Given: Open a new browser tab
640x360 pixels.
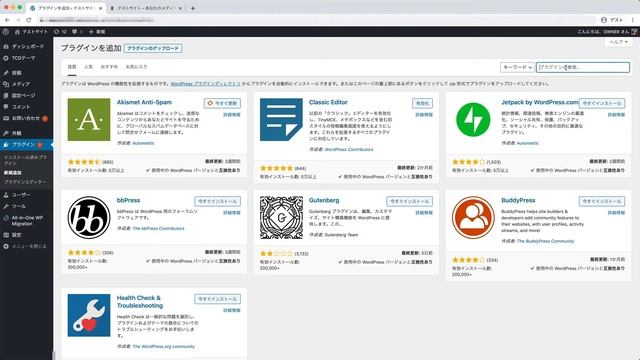Looking at the screenshot, I should (x=193, y=8).
